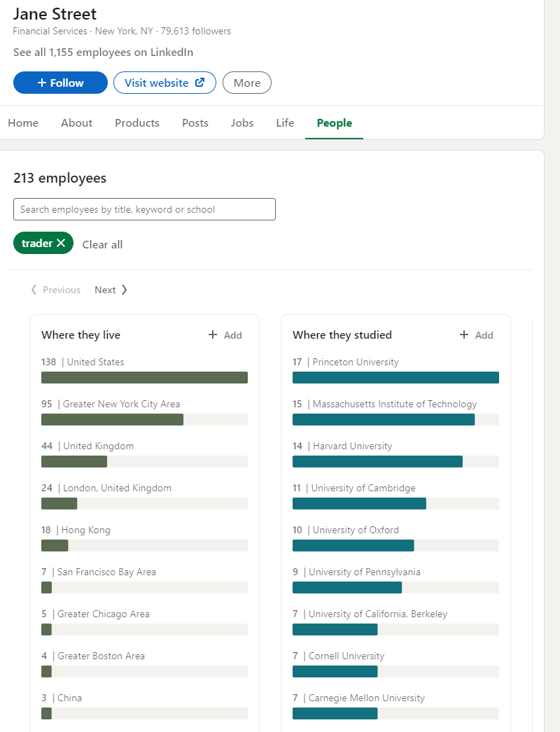Clear all applied filters
560x732 pixels.
(x=102, y=244)
